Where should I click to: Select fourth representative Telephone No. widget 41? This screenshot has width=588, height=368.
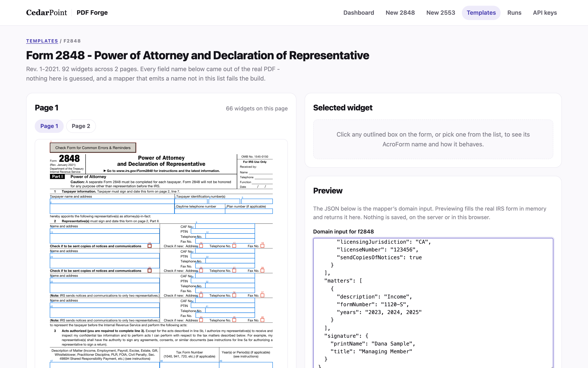click(x=230, y=311)
